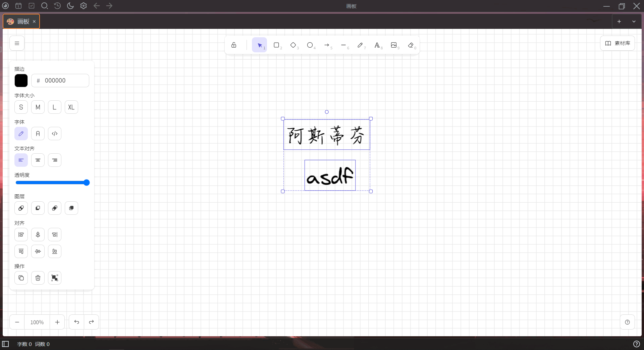Image resolution: width=644 pixels, height=350 pixels.
Task: Delete the selection with the trash icon
Action: (38, 278)
